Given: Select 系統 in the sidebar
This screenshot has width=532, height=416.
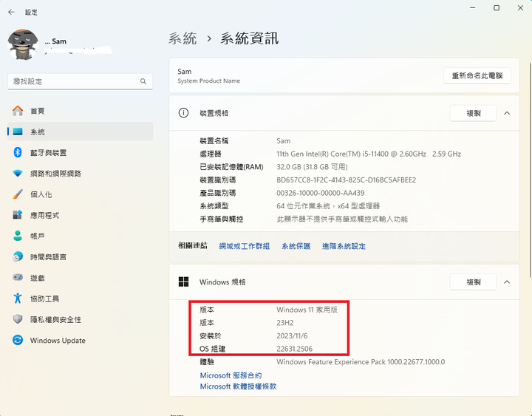Looking at the screenshot, I should click(80, 132).
